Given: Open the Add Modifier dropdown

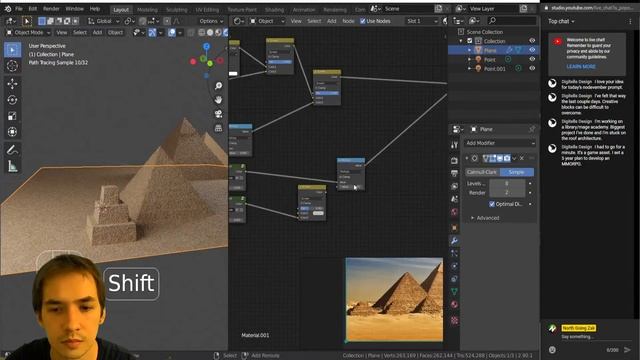Looking at the screenshot, I should pos(500,143).
